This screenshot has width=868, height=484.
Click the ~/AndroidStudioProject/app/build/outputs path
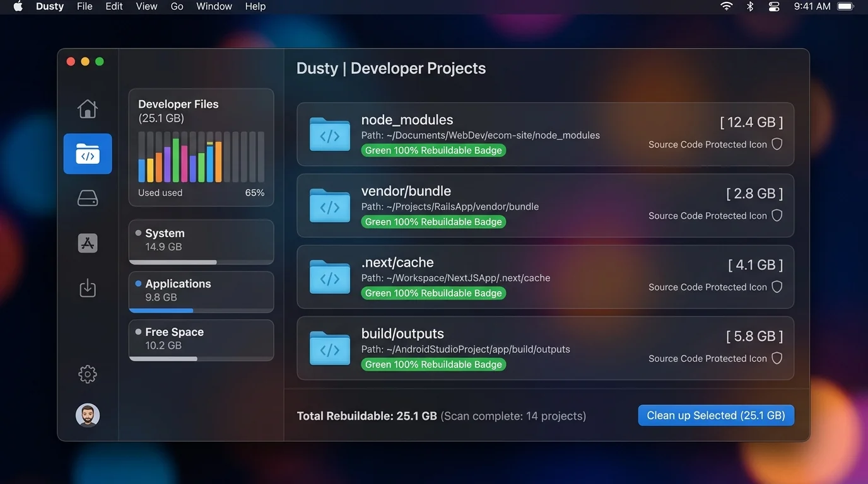[478, 349]
